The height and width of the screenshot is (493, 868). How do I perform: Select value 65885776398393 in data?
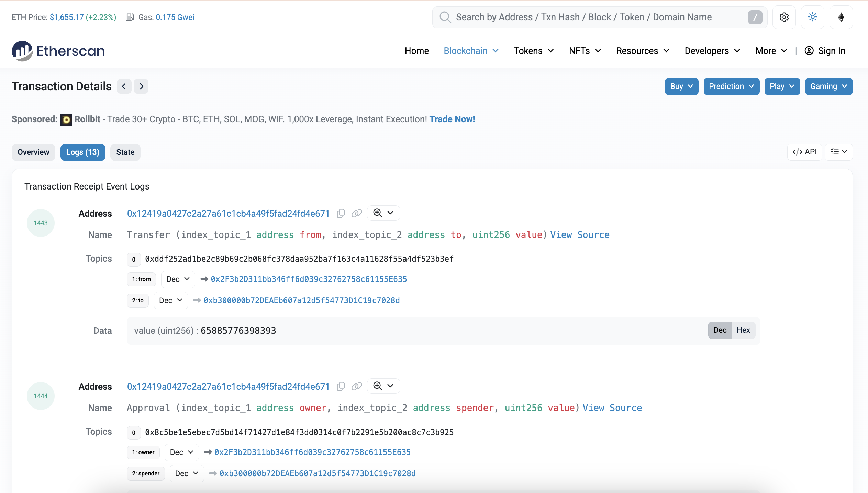(238, 331)
